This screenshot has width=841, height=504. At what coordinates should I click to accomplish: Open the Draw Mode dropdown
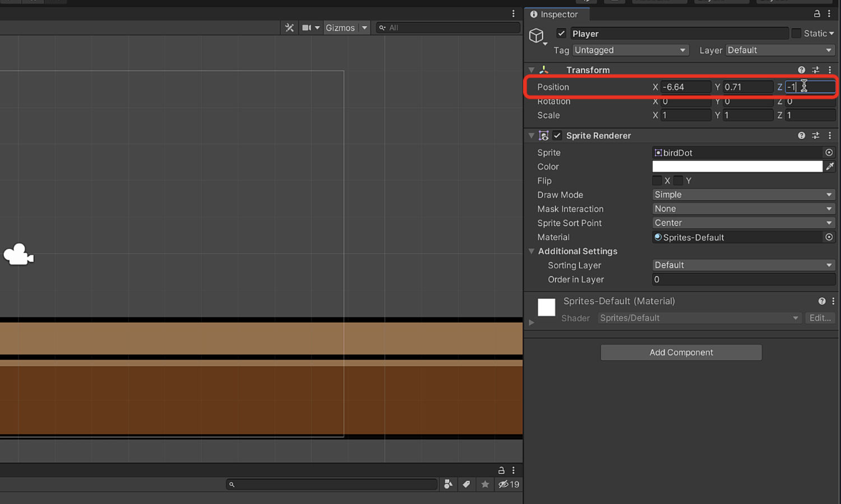click(743, 195)
